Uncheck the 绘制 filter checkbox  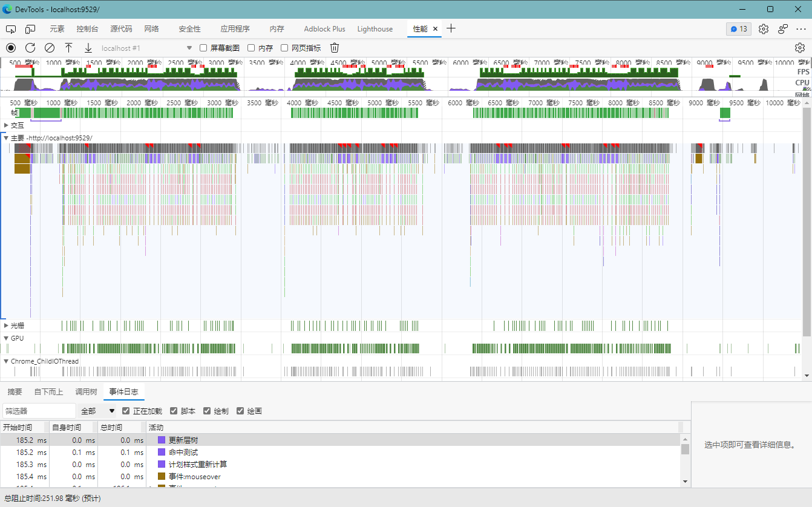207,411
